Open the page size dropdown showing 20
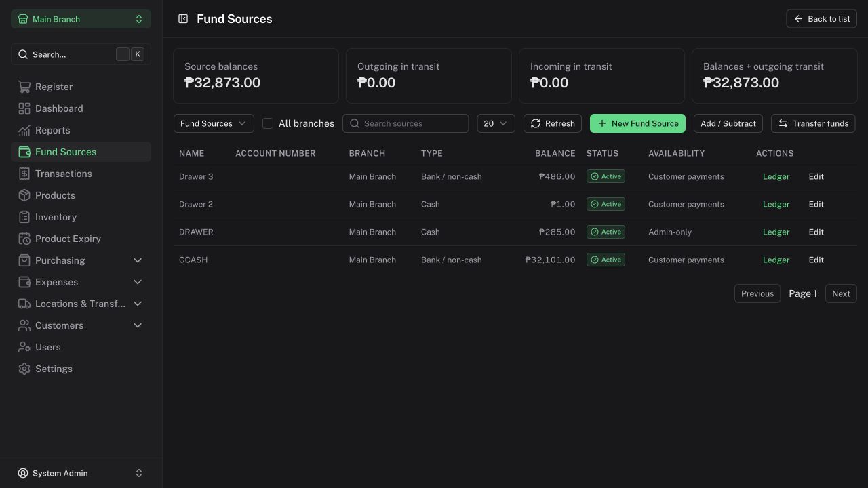Viewport: 868px width, 488px height. point(496,123)
